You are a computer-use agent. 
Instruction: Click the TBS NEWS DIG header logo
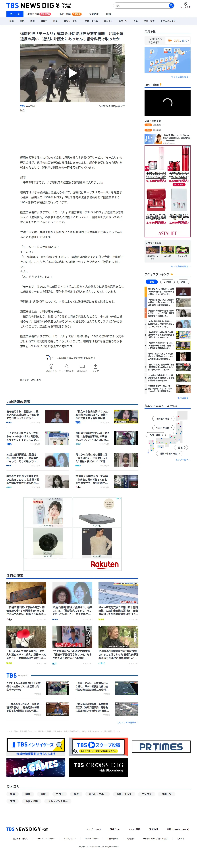click(x=39, y=5)
